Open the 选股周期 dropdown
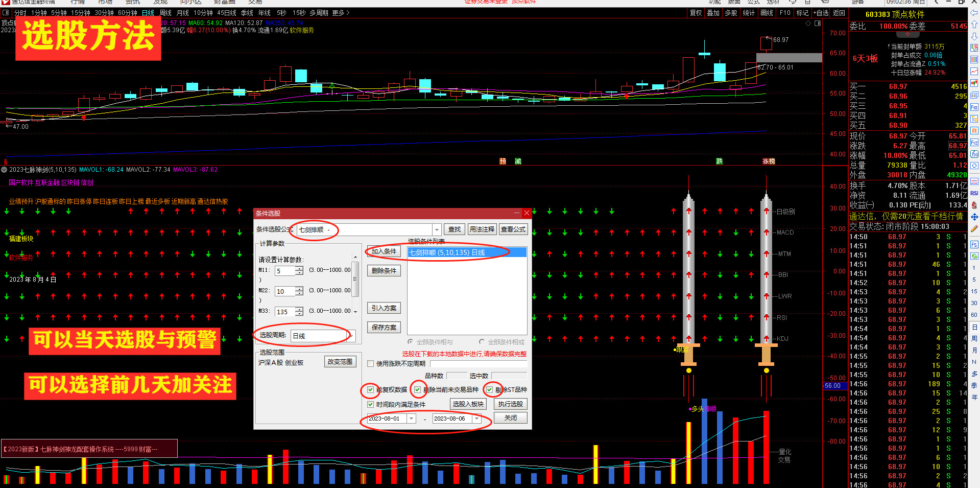 pyautogui.click(x=323, y=336)
